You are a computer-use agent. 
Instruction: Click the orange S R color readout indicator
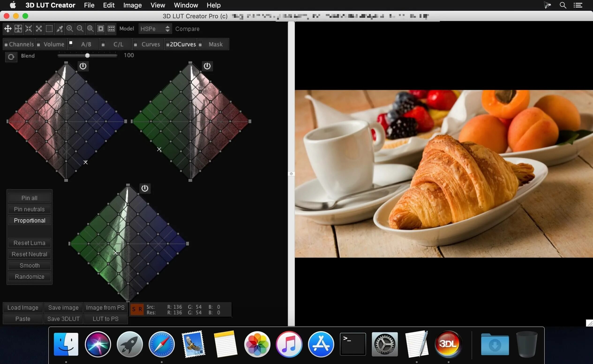point(137,309)
